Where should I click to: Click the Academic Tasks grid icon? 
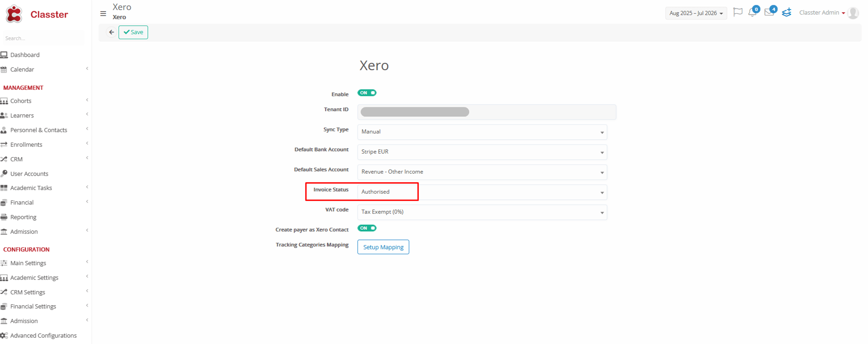pyautogui.click(x=4, y=188)
